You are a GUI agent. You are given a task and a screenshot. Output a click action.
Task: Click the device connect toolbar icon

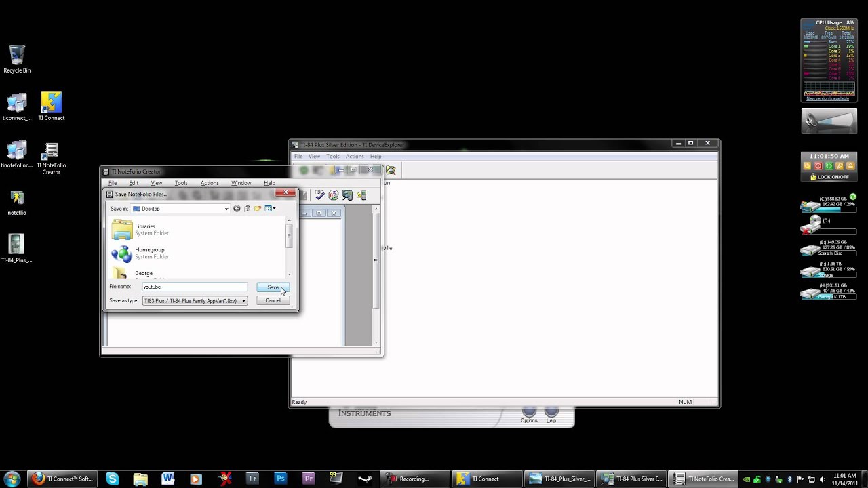point(348,195)
